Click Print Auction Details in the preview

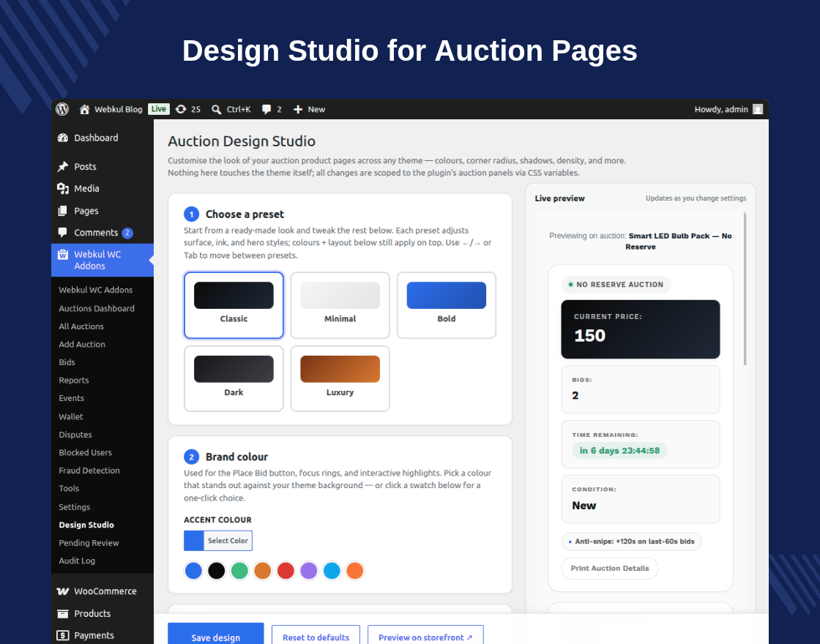pyautogui.click(x=610, y=568)
